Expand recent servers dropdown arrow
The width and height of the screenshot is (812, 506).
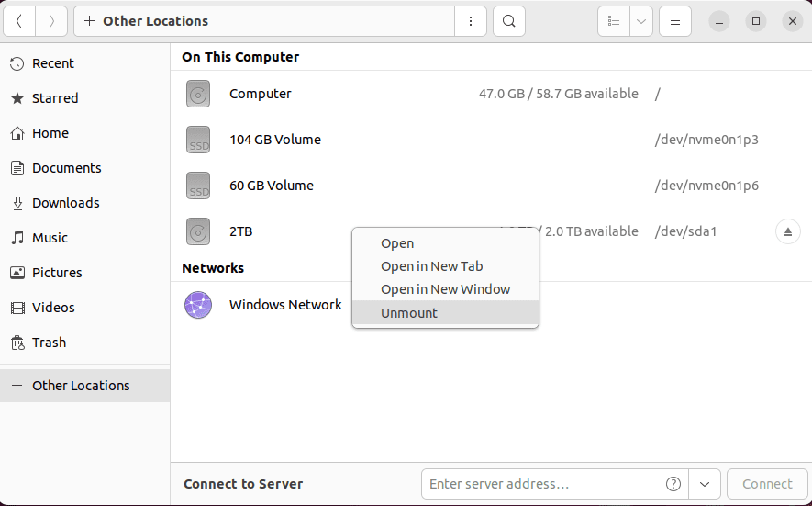[x=705, y=484]
